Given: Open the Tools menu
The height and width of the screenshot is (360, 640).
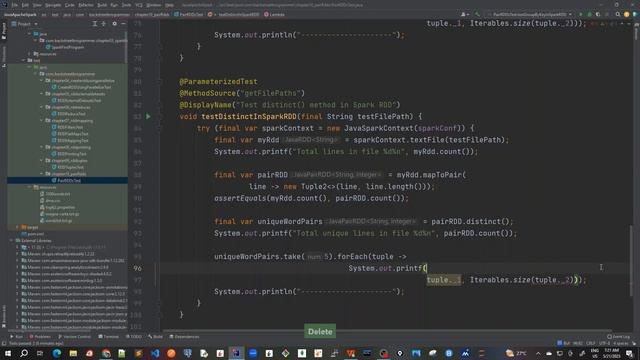Looking at the screenshot, I should point(127,5).
